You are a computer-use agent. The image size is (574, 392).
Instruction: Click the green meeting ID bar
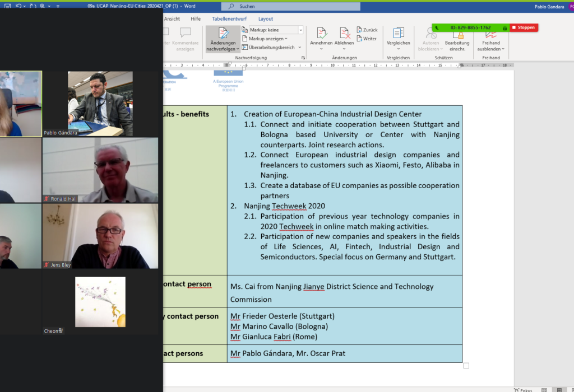tap(471, 27)
